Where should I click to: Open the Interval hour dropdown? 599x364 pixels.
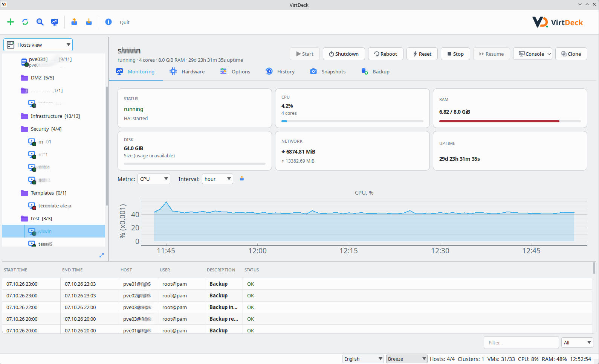[x=217, y=179]
